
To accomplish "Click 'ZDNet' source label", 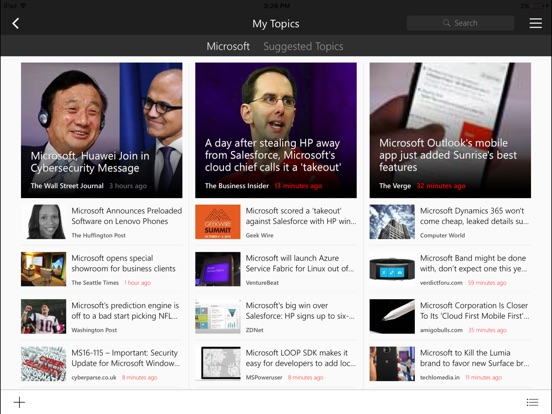I will click(255, 330).
